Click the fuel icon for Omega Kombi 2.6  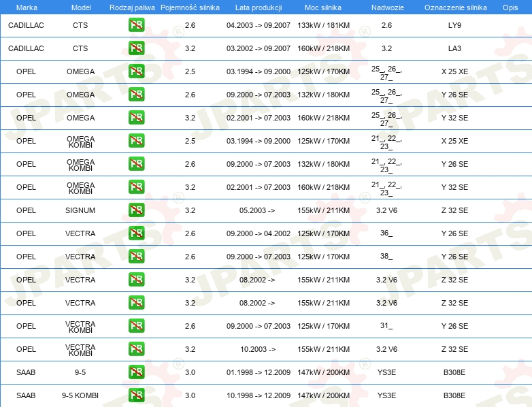(136, 163)
